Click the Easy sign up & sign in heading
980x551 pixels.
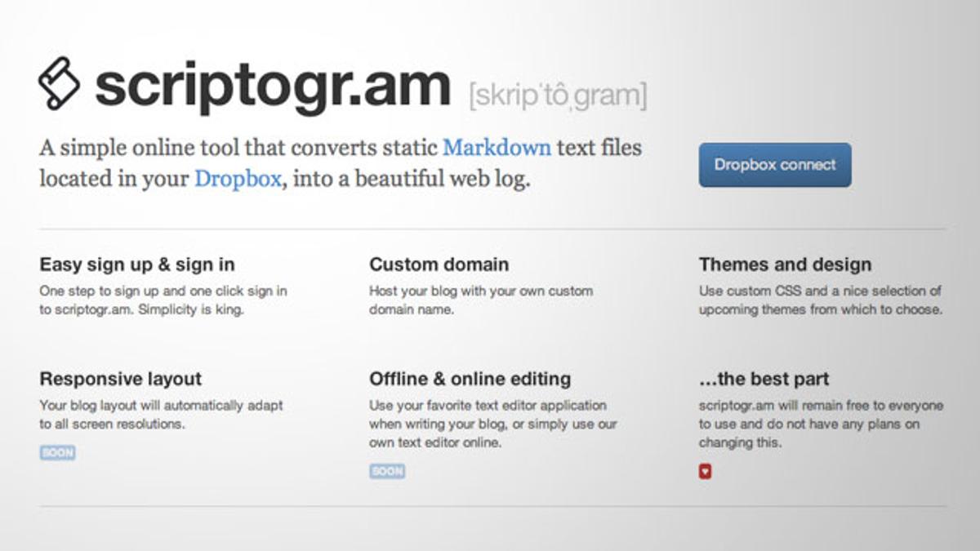[137, 264]
